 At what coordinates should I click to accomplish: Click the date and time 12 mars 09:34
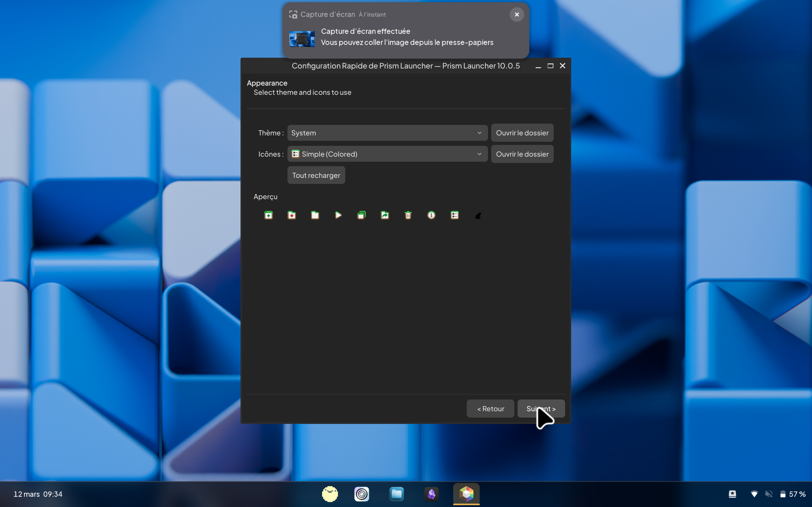(x=38, y=494)
